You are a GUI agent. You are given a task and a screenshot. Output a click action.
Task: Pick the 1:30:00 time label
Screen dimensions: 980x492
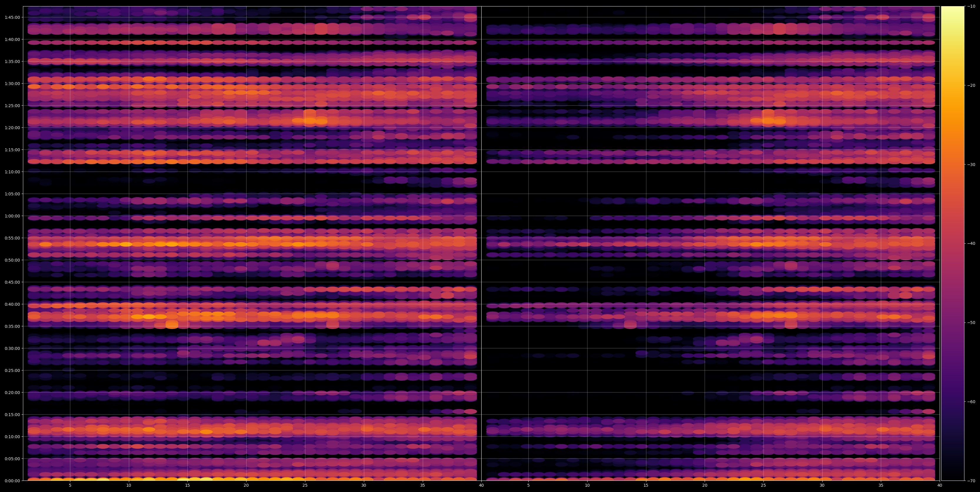coord(13,83)
